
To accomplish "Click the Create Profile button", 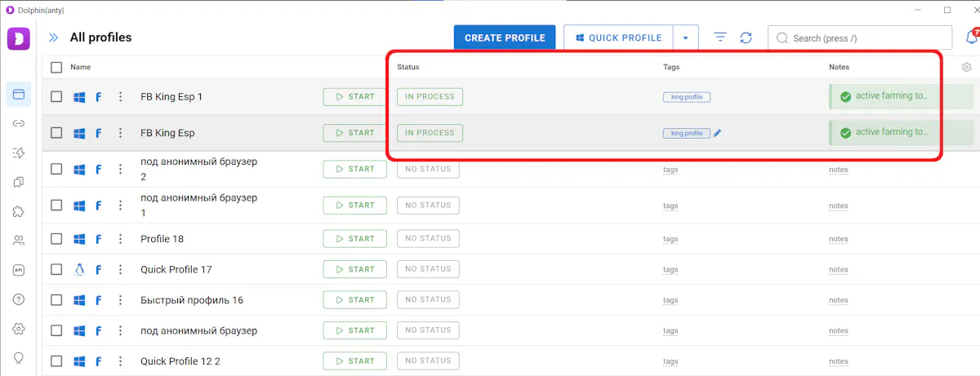I will (x=505, y=38).
